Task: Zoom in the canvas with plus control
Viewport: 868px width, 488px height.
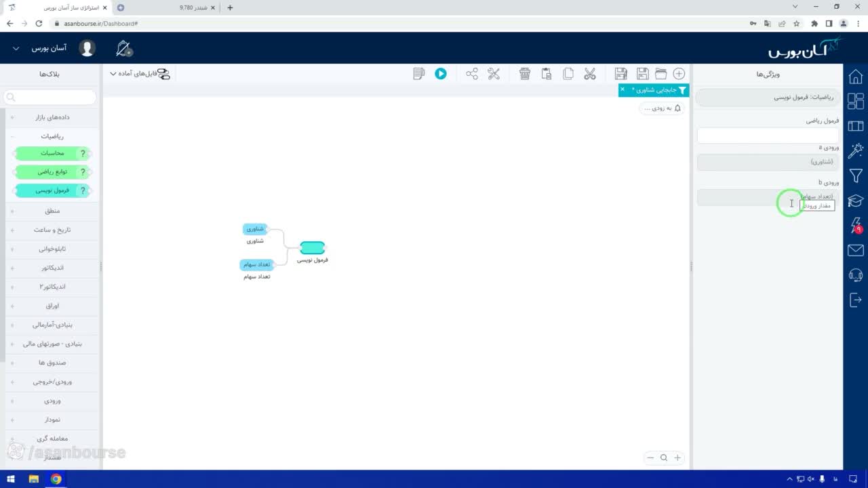Action: click(677, 457)
